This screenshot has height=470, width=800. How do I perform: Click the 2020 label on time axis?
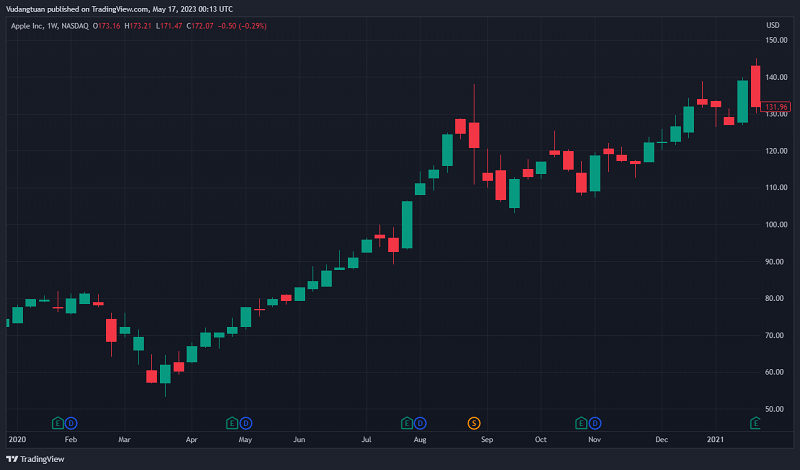coord(17,439)
